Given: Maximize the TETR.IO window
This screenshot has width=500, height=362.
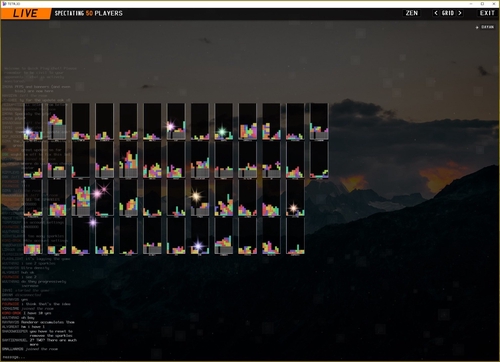Looking at the screenshot, I should [482, 4].
